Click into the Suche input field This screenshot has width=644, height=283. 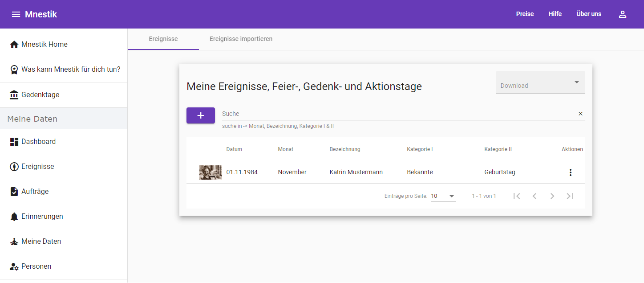[396, 114]
